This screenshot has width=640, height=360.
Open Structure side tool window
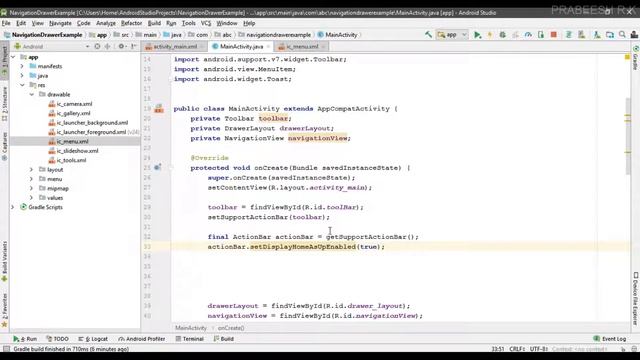pos(4,104)
